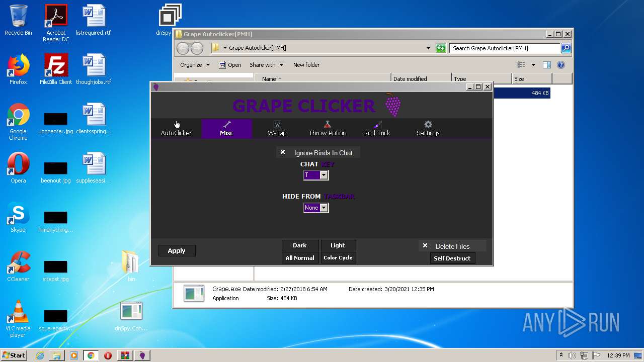Click the grape icon in Grape Clicker title bar

156,87
